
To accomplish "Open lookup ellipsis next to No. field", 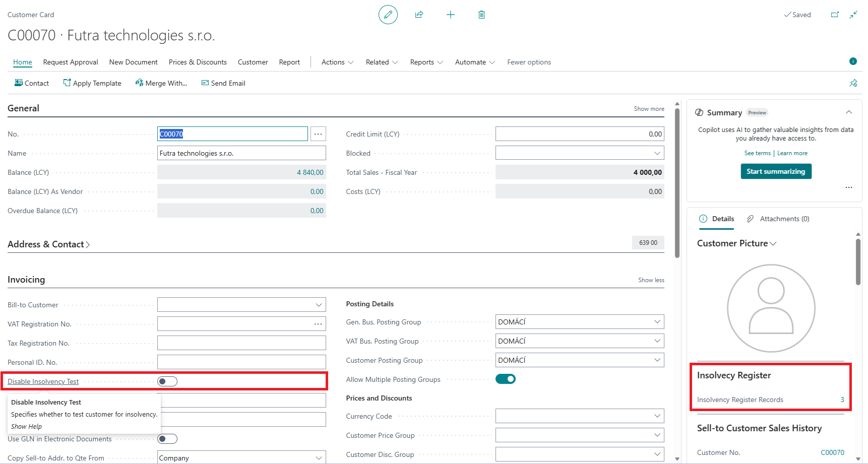I will pos(318,134).
